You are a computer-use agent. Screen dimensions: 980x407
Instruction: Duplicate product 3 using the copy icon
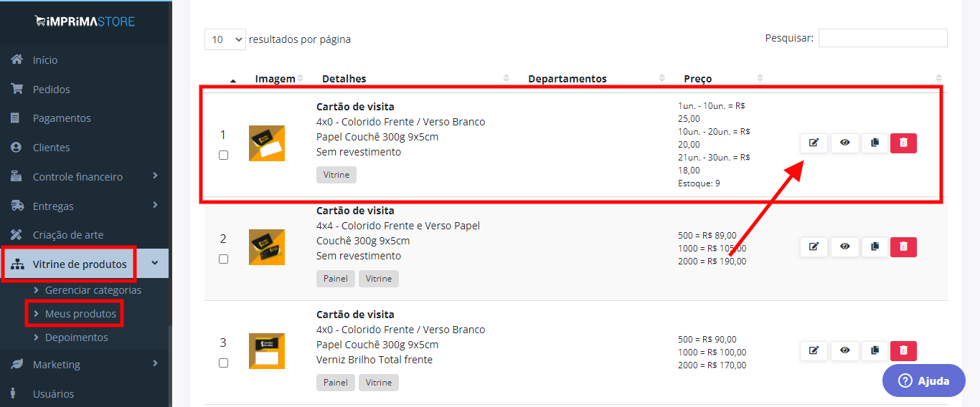pyautogui.click(x=875, y=351)
